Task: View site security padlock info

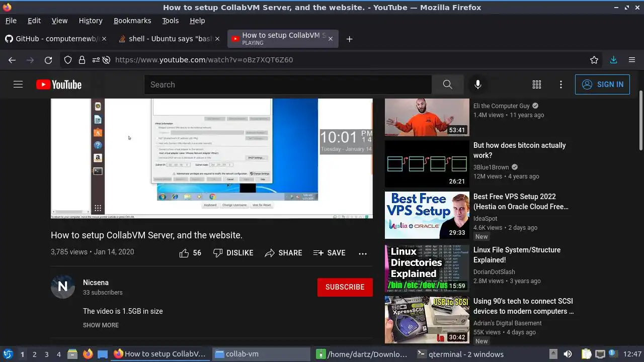Action: (x=82, y=60)
